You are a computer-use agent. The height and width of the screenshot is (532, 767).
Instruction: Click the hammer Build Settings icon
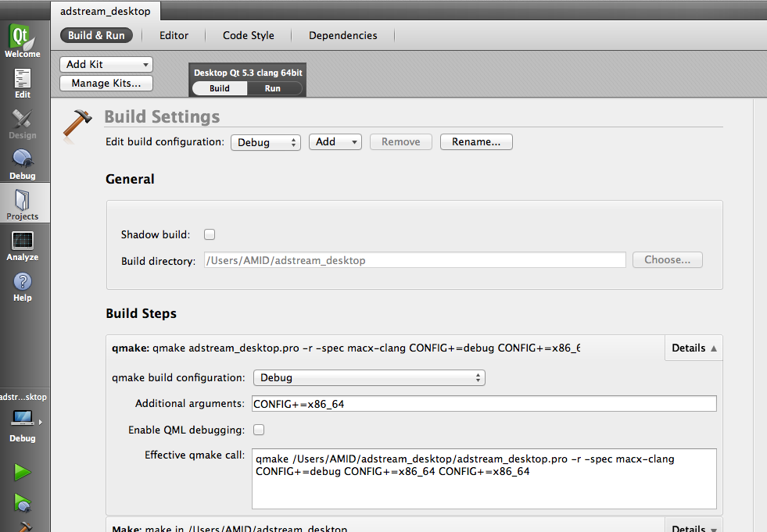tap(77, 124)
